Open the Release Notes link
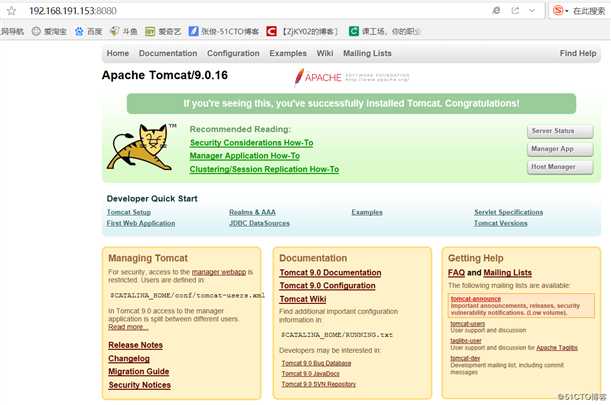 point(136,345)
